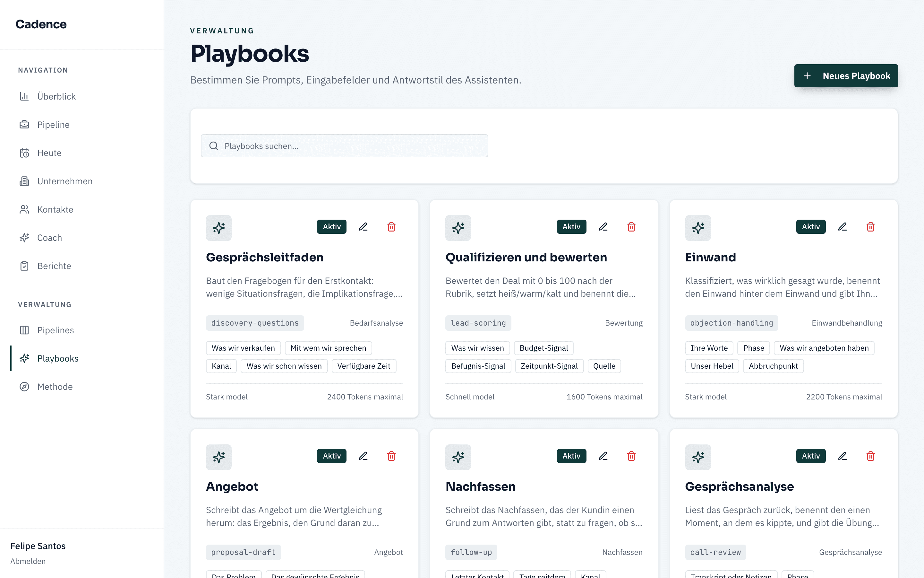924x578 pixels.
Task: Click the Aktiv badge on Gesprächsanalyse
Action: 811,456
